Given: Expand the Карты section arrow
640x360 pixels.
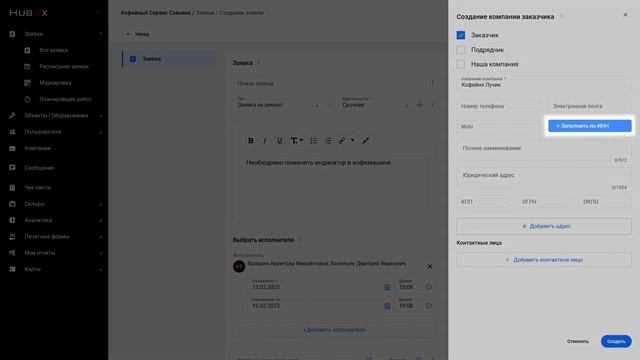Looking at the screenshot, I should [x=101, y=269].
